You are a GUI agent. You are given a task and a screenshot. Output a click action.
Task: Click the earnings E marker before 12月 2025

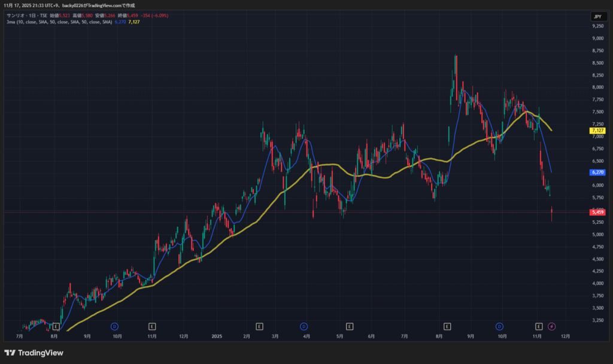[x=539, y=326]
